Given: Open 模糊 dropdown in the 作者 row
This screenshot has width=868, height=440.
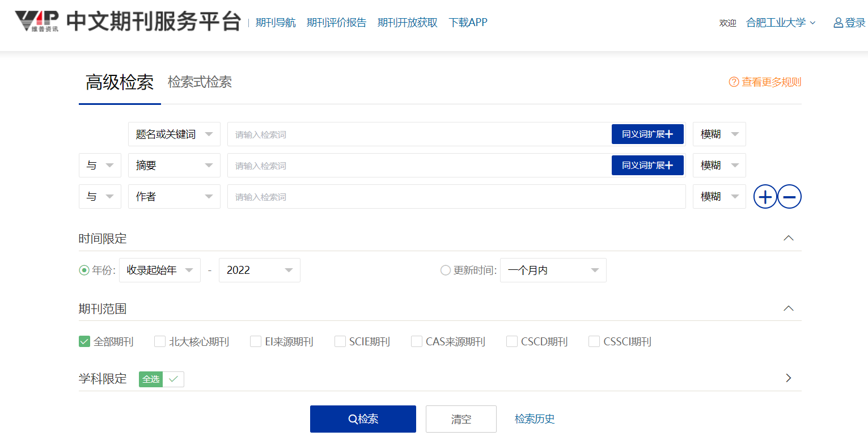Looking at the screenshot, I should point(719,197).
